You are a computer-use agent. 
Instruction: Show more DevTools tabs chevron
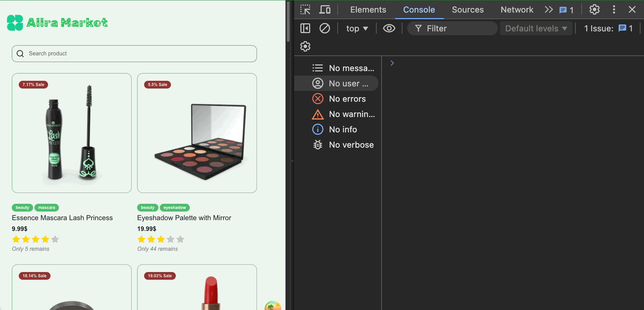pos(549,9)
